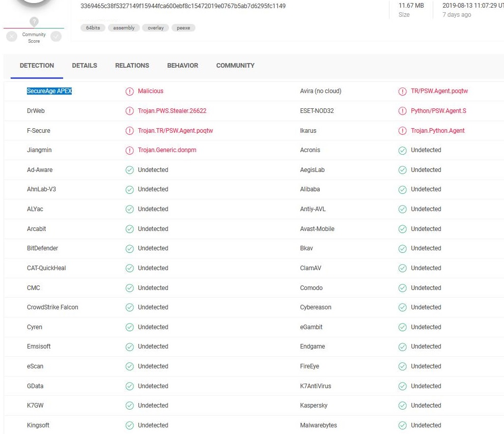Click the 64bits tag
The height and width of the screenshot is (434, 504).
point(93,28)
